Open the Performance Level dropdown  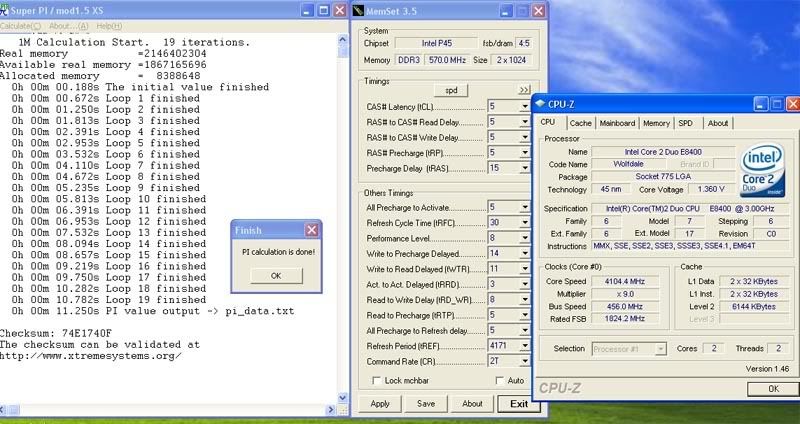[x=524, y=238]
